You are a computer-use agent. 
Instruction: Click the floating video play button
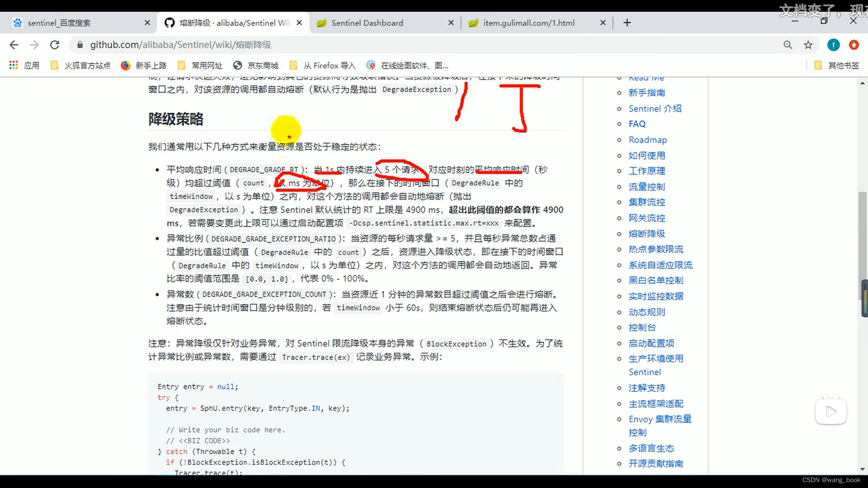831,412
